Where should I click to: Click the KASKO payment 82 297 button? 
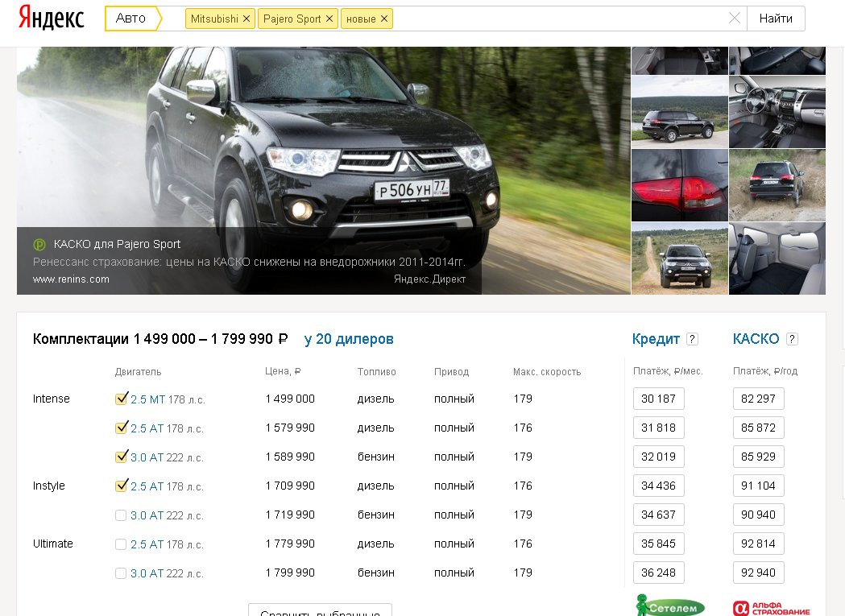click(x=758, y=399)
